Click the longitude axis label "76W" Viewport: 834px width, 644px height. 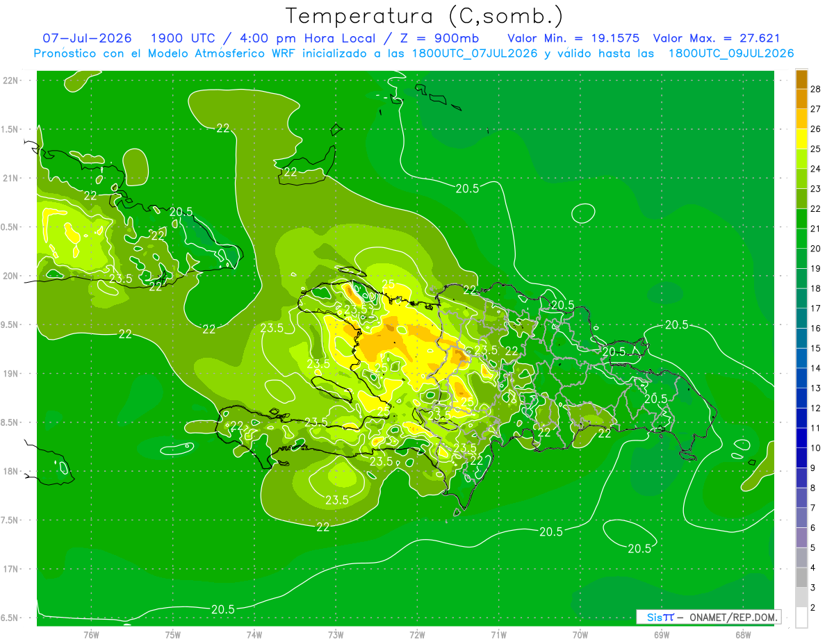tap(91, 634)
